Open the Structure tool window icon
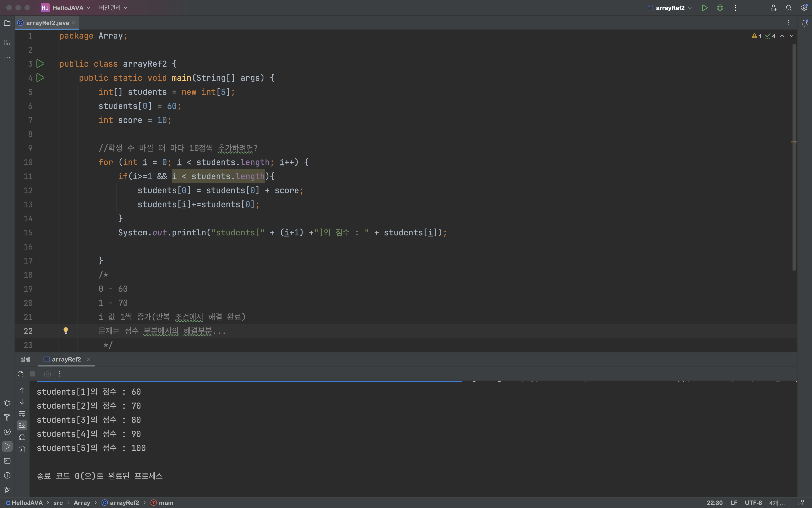 (x=7, y=43)
